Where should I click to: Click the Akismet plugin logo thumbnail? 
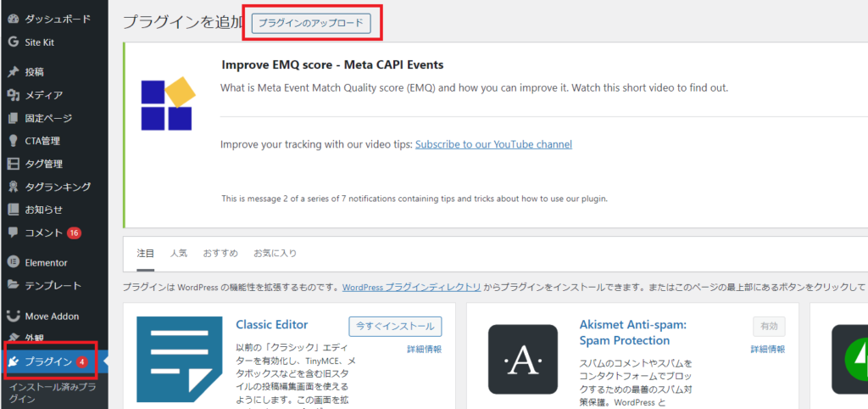pyautogui.click(x=522, y=359)
